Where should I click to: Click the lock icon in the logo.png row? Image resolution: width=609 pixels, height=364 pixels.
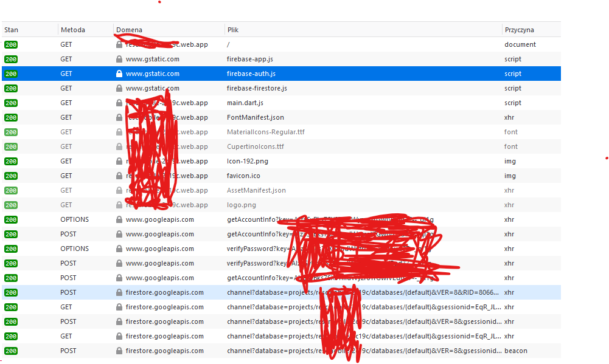(119, 205)
